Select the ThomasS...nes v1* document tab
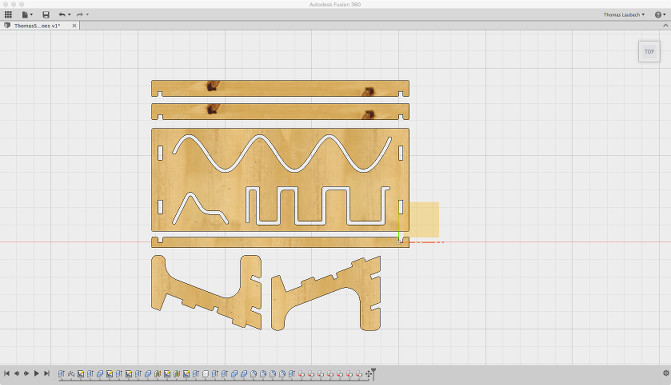 [37, 26]
